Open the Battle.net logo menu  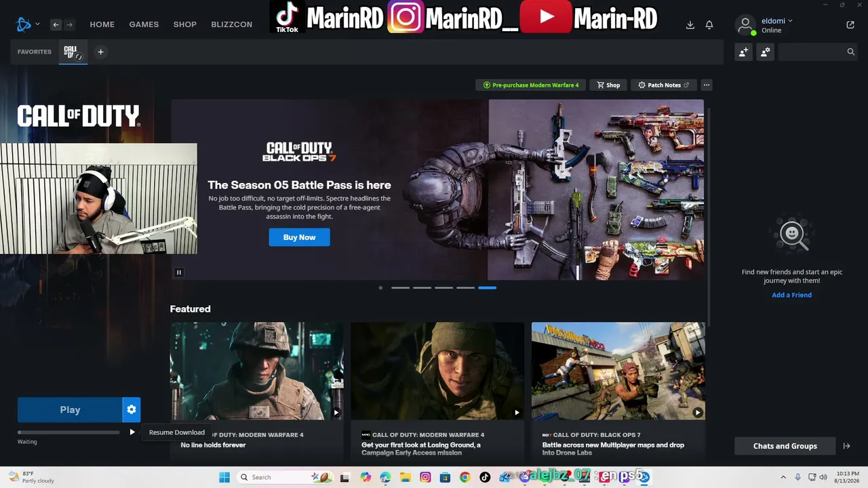click(x=27, y=24)
